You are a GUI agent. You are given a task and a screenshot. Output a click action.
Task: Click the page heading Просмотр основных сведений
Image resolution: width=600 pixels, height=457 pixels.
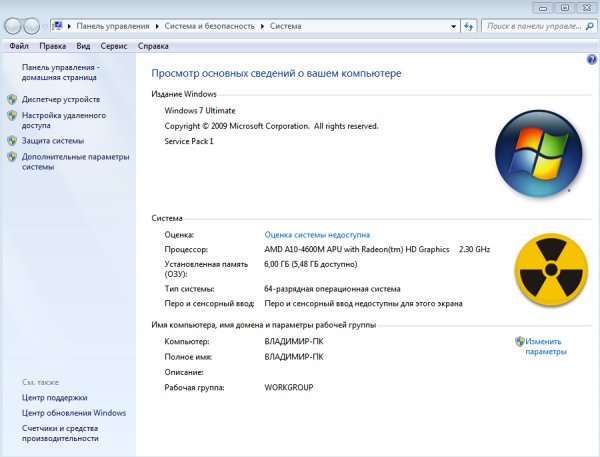pos(276,73)
